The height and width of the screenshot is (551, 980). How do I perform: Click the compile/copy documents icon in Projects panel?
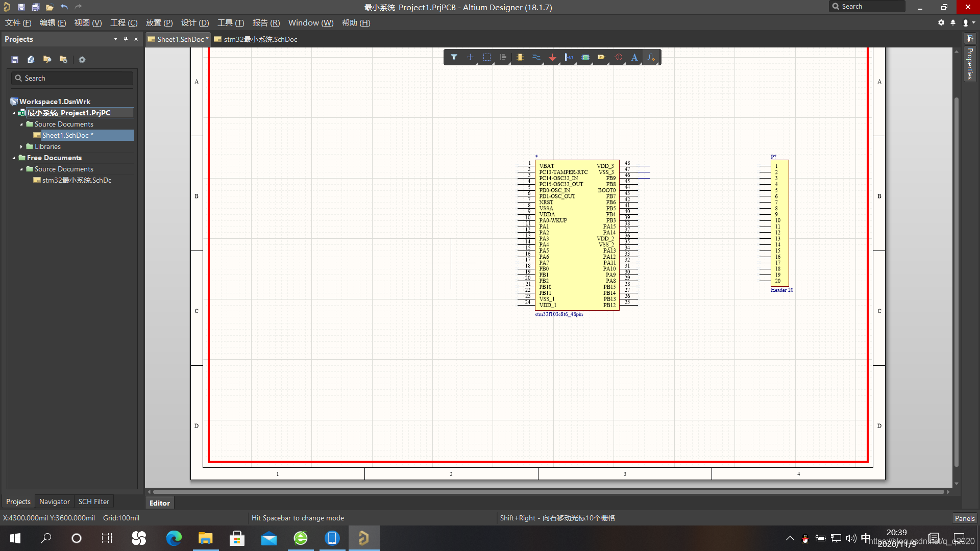tap(31, 60)
